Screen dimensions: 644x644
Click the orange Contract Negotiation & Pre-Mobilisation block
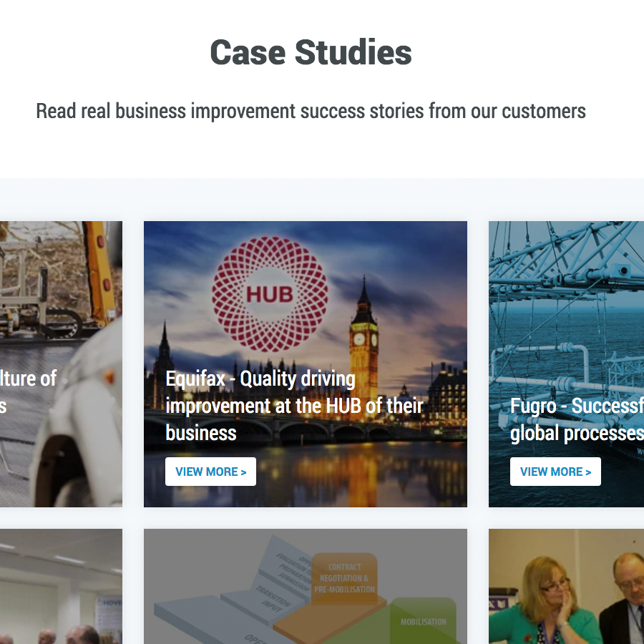[344, 578]
